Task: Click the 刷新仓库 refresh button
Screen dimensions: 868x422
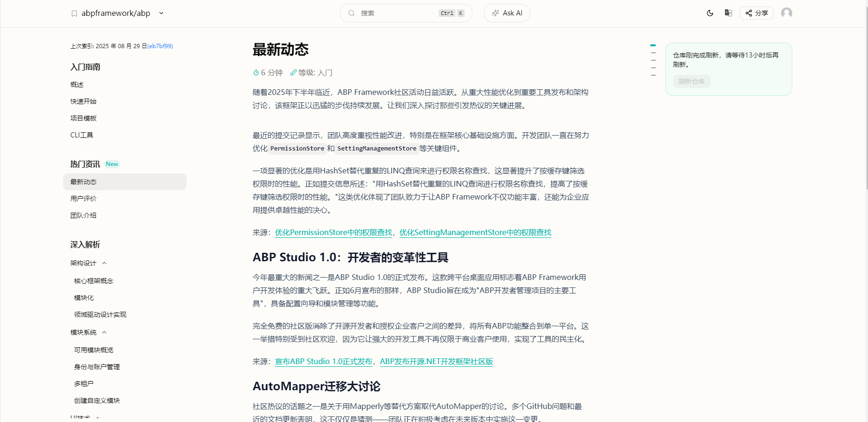Action: click(x=692, y=81)
